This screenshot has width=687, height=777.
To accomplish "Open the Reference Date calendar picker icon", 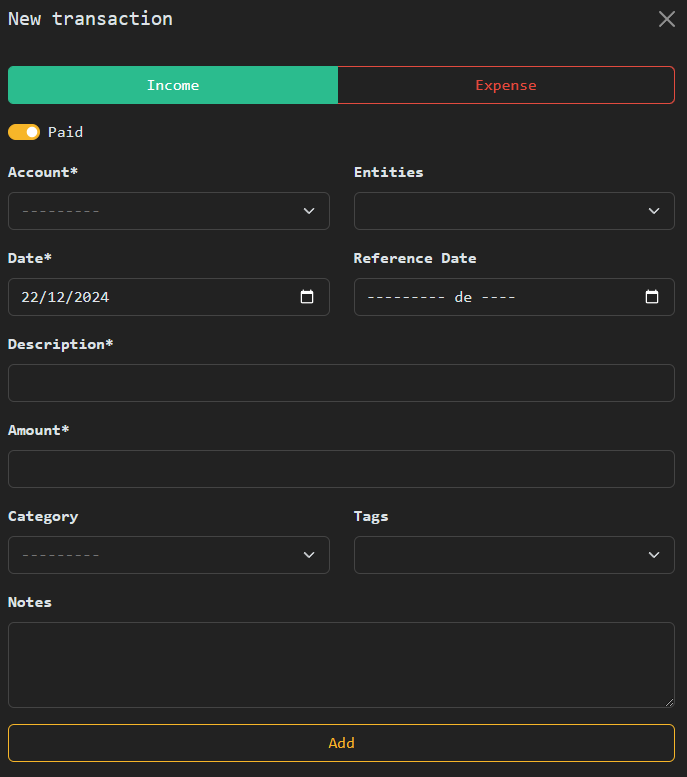I will click(652, 297).
